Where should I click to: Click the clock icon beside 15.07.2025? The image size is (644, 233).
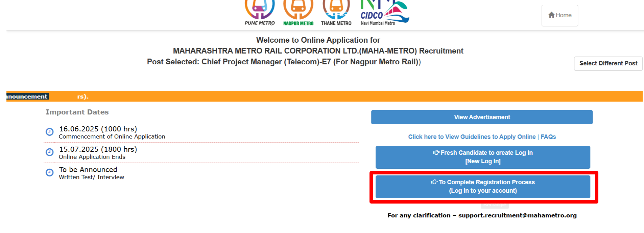coord(50,152)
